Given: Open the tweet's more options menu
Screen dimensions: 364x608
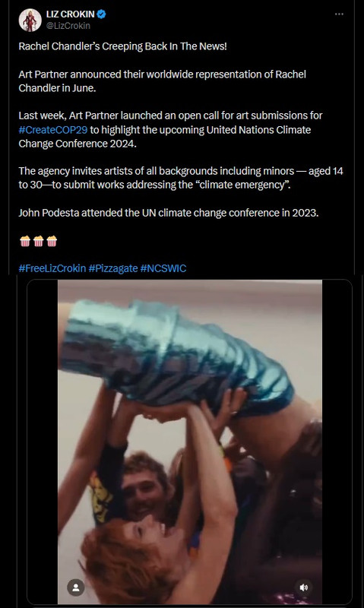Looking at the screenshot, I should pyautogui.click(x=339, y=14).
